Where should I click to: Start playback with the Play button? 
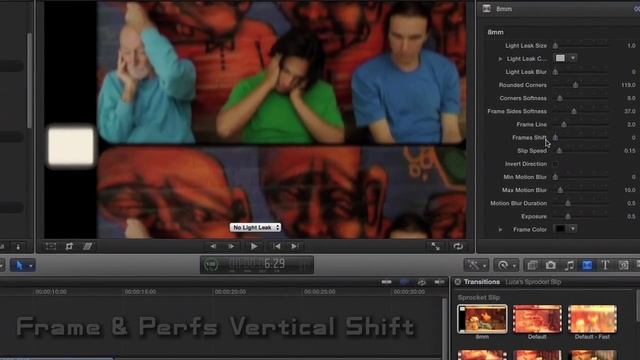[253, 246]
